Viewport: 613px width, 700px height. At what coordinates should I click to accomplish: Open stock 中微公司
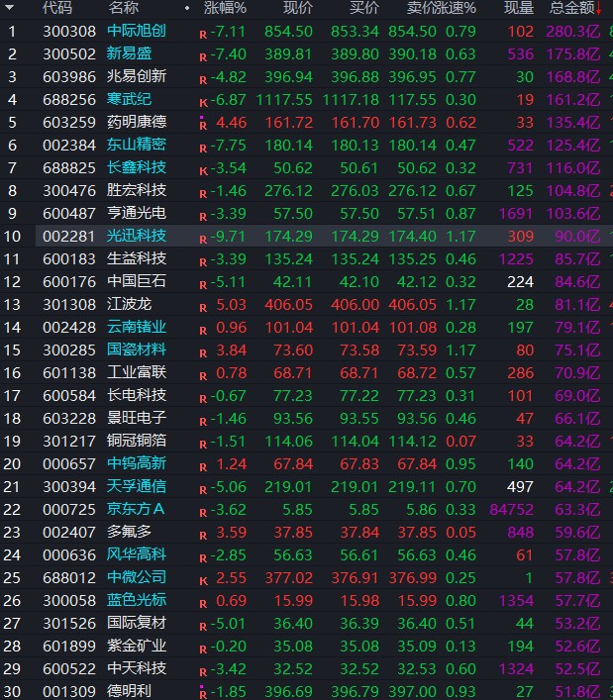click(x=137, y=577)
